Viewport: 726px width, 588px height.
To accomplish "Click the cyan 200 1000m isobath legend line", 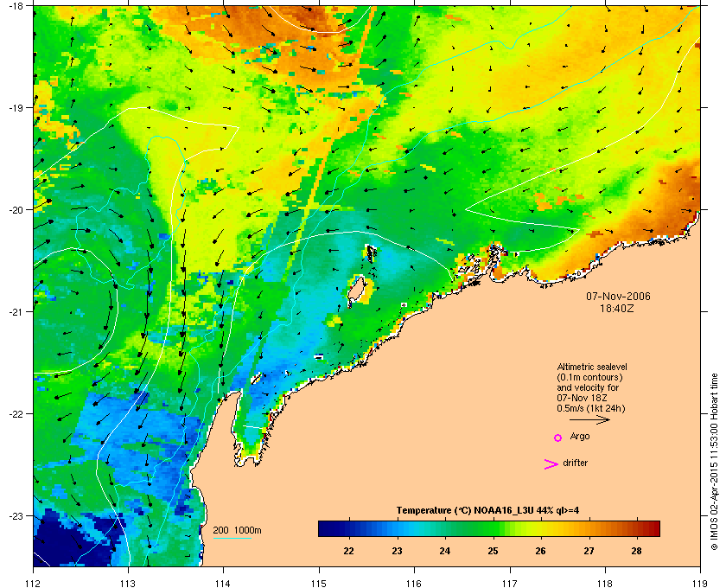I will click(232, 539).
